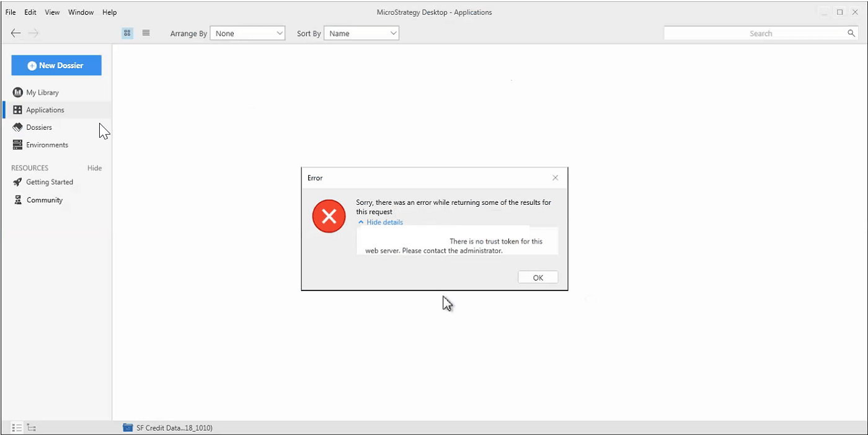The width and height of the screenshot is (868, 435).
Task: Switch to list view layout
Action: pyautogui.click(x=146, y=34)
